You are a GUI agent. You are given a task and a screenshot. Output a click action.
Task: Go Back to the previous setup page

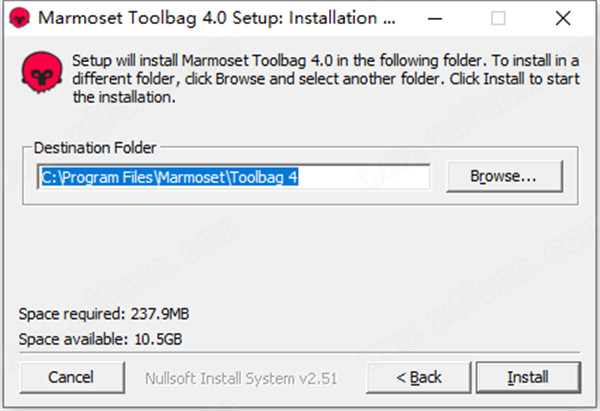[x=418, y=377]
